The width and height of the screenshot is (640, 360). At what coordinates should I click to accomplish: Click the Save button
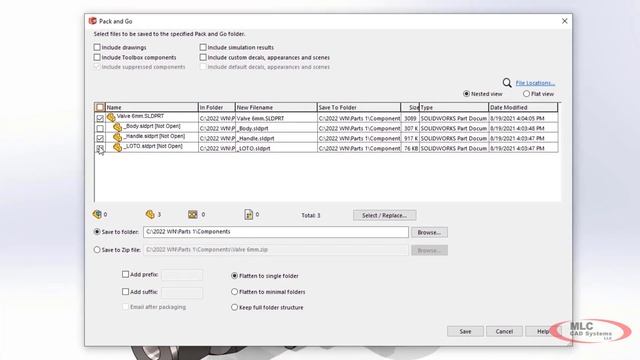(x=465, y=331)
